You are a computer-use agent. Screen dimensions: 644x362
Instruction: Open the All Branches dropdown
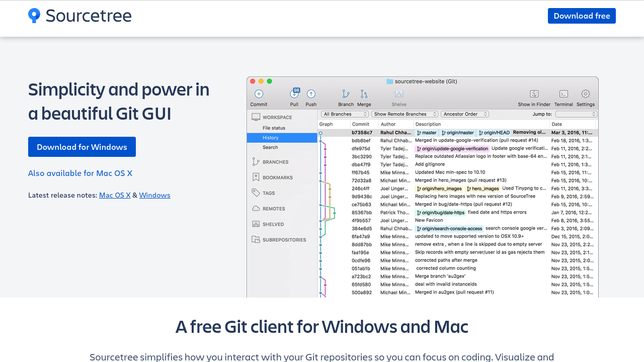click(x=345, y=114)
